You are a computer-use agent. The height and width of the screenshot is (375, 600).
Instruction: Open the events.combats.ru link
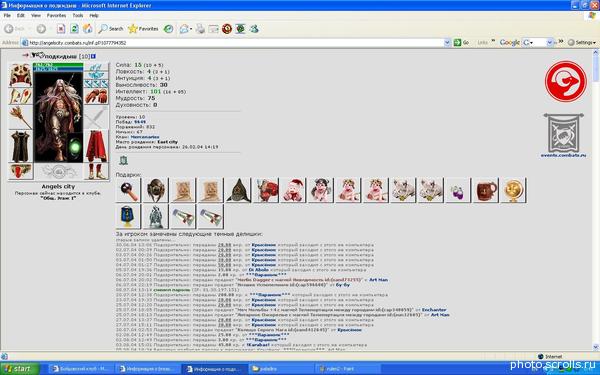pos(563,155)
